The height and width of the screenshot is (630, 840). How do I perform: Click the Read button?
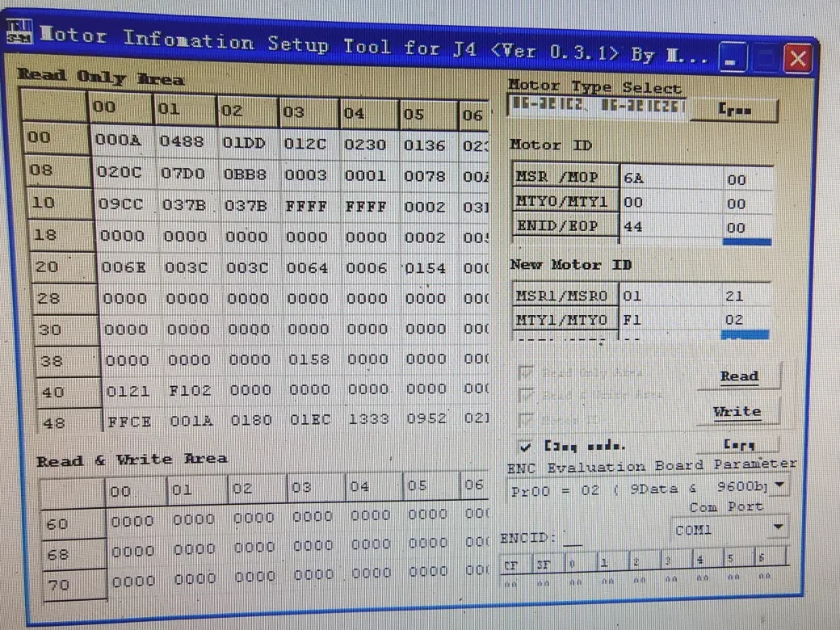tap(739, 376)
